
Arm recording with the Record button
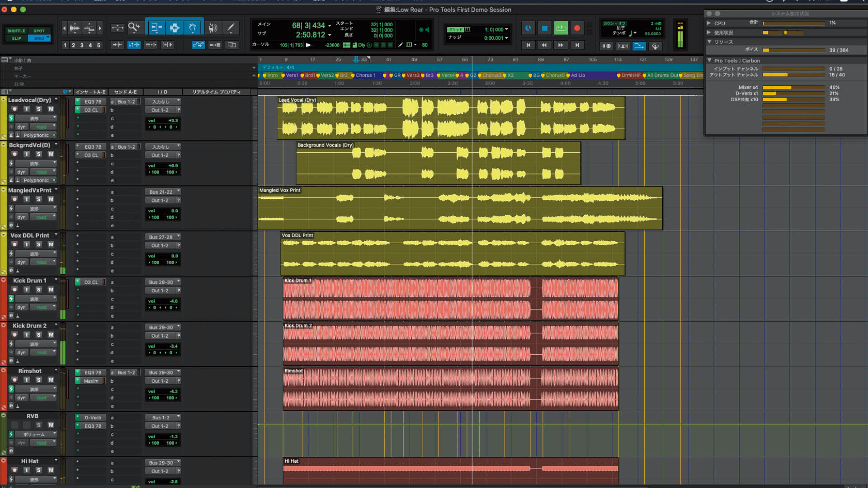point(577,28)
